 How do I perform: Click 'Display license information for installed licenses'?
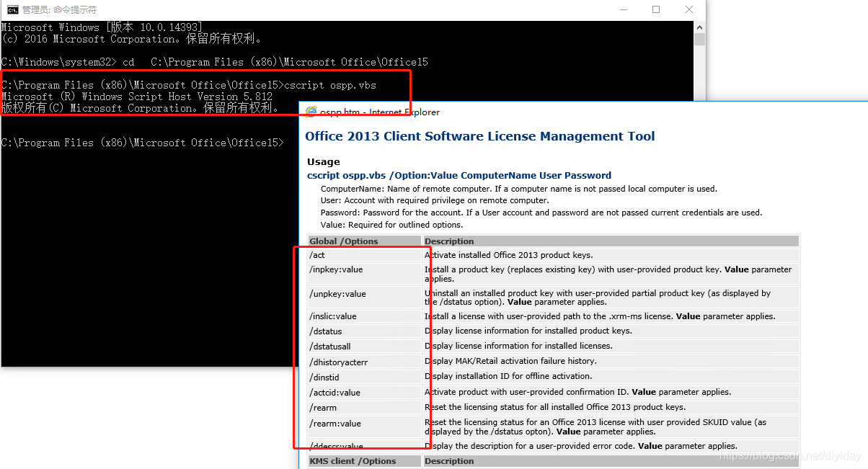611,347
